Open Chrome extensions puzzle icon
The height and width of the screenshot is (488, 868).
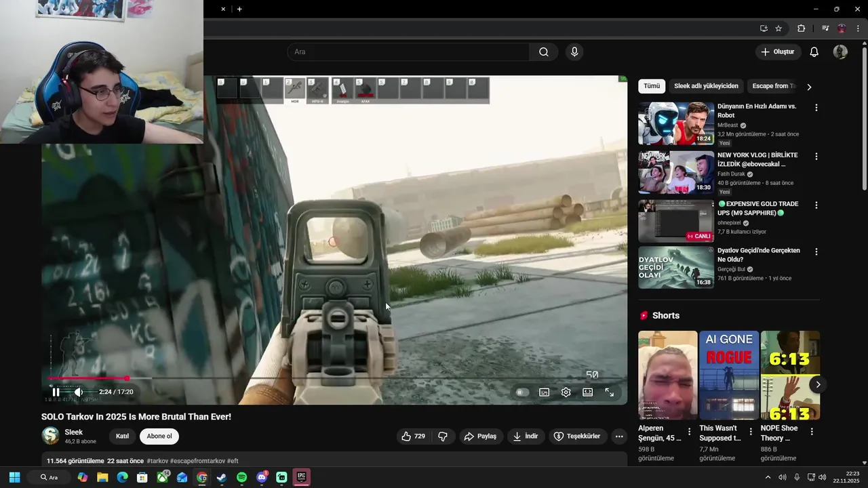click(802, 28)
